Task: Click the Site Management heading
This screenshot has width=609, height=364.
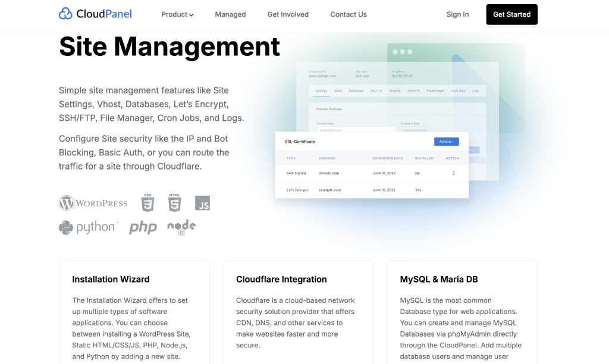Action: pyautogui.click(x=169, y=46)
